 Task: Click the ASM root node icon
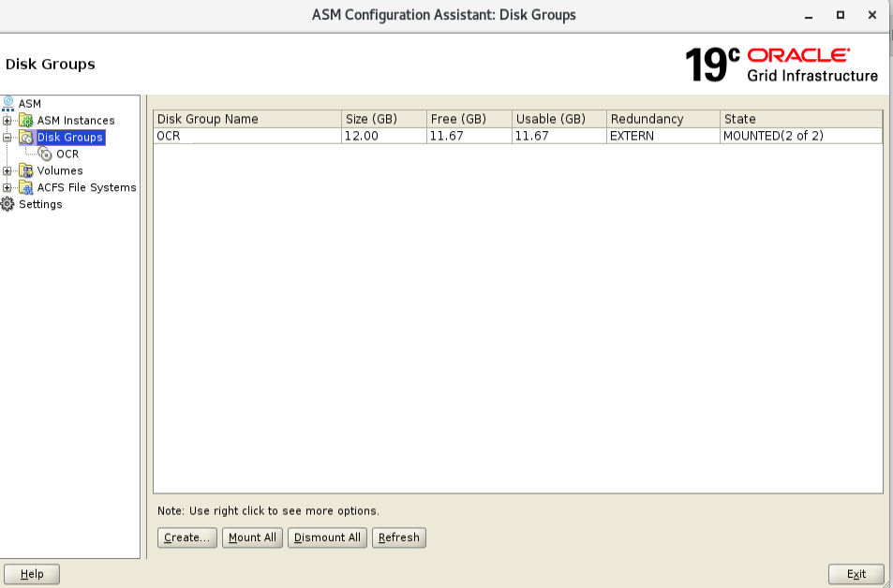(8, 104)
